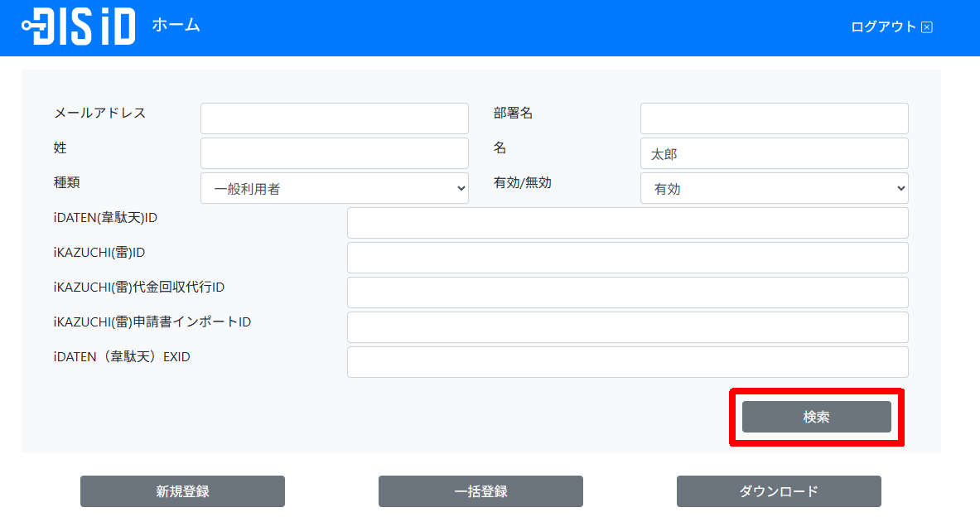Click the iKAZUCHI(雷)申請書インポートID field
This screenshot has height=522, width=980.
click(627, 327)
